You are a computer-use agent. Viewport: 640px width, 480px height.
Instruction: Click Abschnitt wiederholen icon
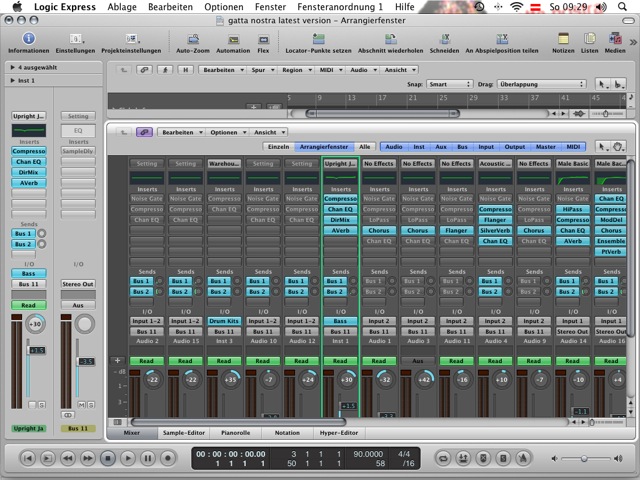391,39
